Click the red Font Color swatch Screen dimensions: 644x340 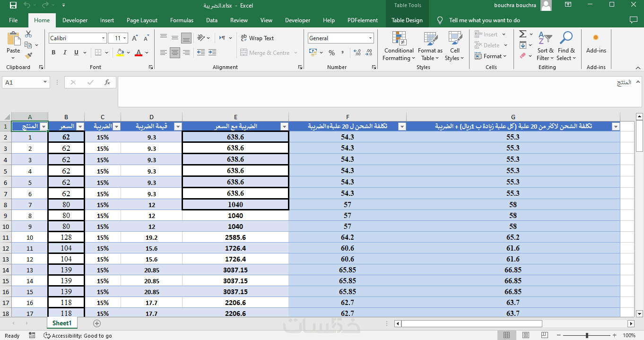click(x=139, y=53)
